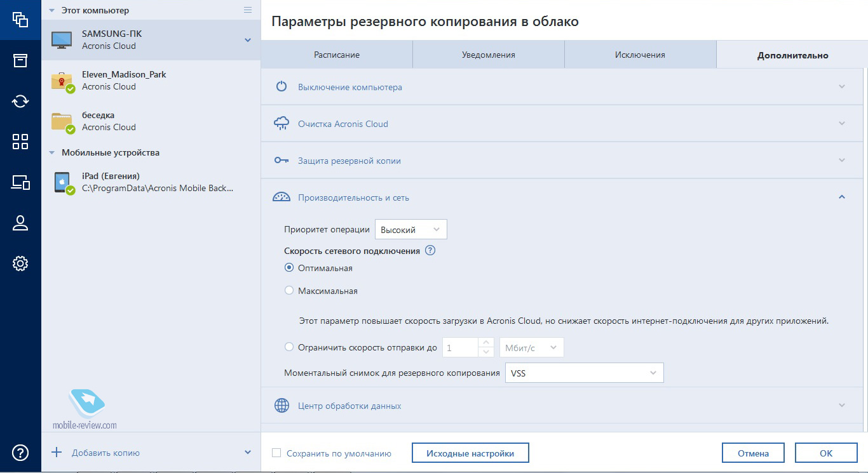Open the backup list menu icon
Screen dimensions: 868x473
pyautogui.click(x=248, y=10)
